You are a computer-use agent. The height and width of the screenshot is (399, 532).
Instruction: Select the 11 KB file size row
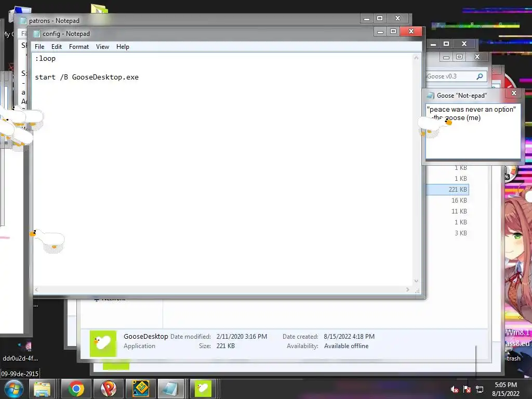(459, 211)
